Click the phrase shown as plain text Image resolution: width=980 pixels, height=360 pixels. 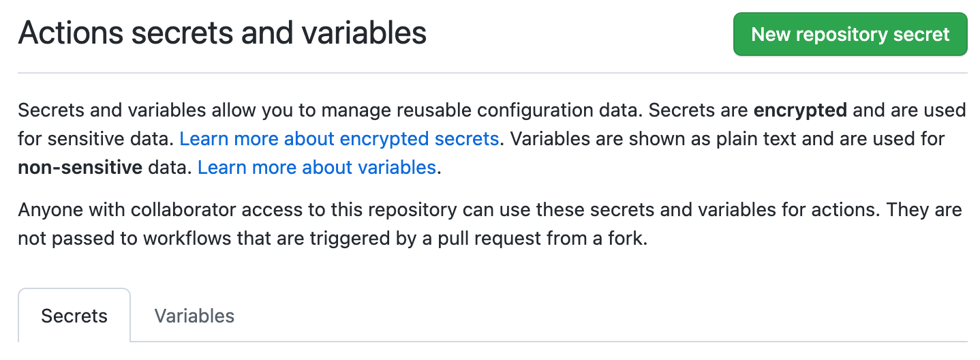pos(692,139)
